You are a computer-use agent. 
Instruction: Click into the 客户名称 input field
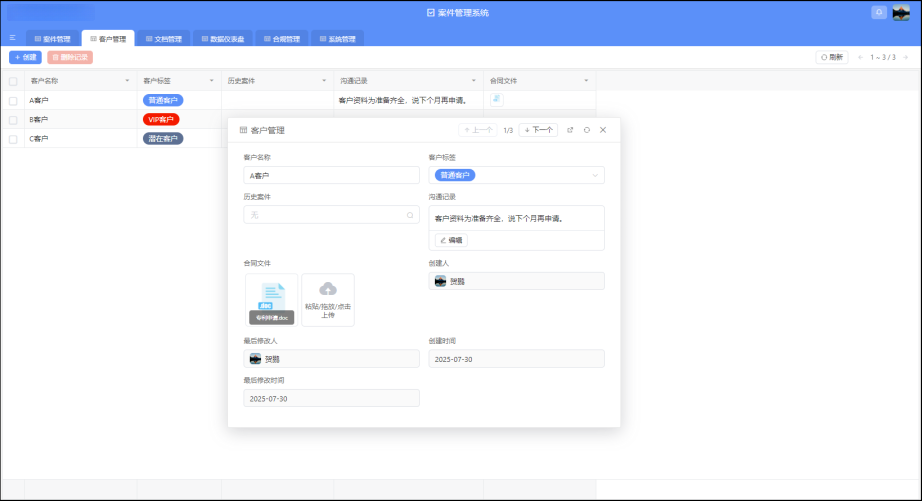coord(331,175)
